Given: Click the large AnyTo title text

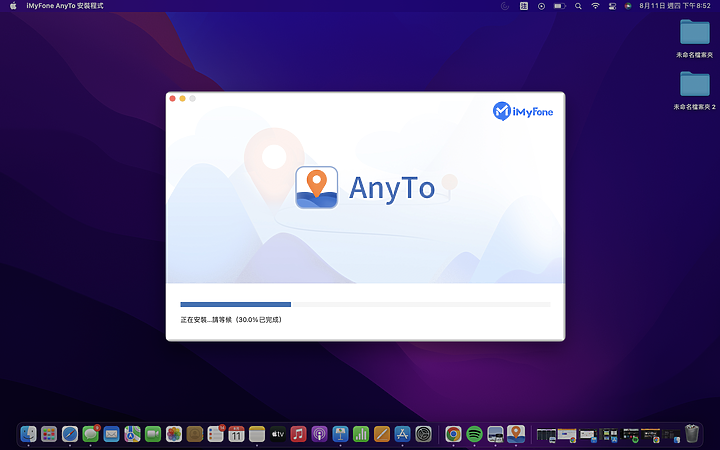Looking at the screenshot, I should click(x=392, y=188).
